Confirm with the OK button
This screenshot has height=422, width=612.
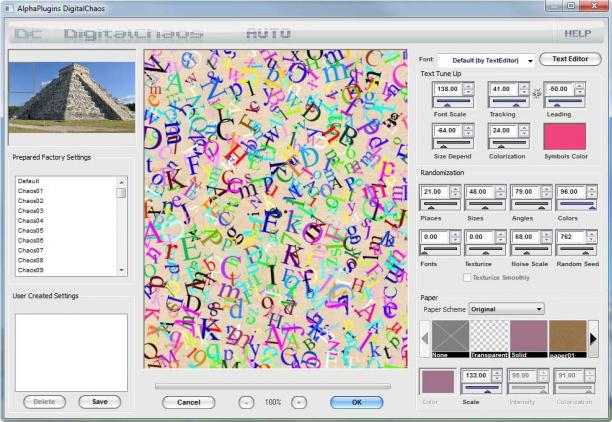tap(356, 402)
